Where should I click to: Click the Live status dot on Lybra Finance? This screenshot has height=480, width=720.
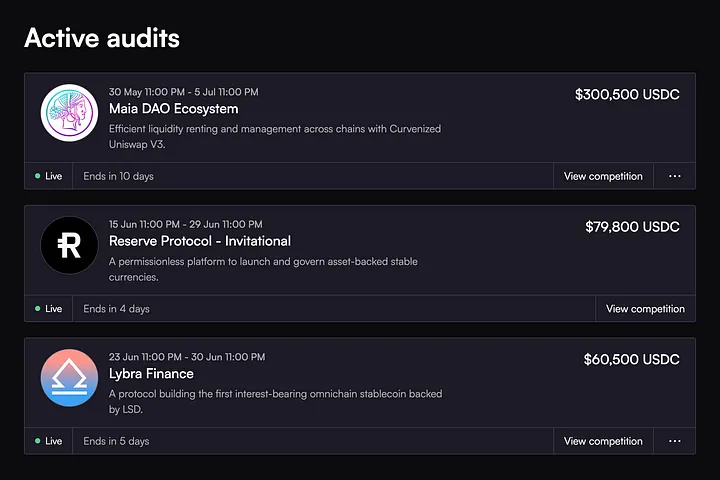[x=38, y=441]
